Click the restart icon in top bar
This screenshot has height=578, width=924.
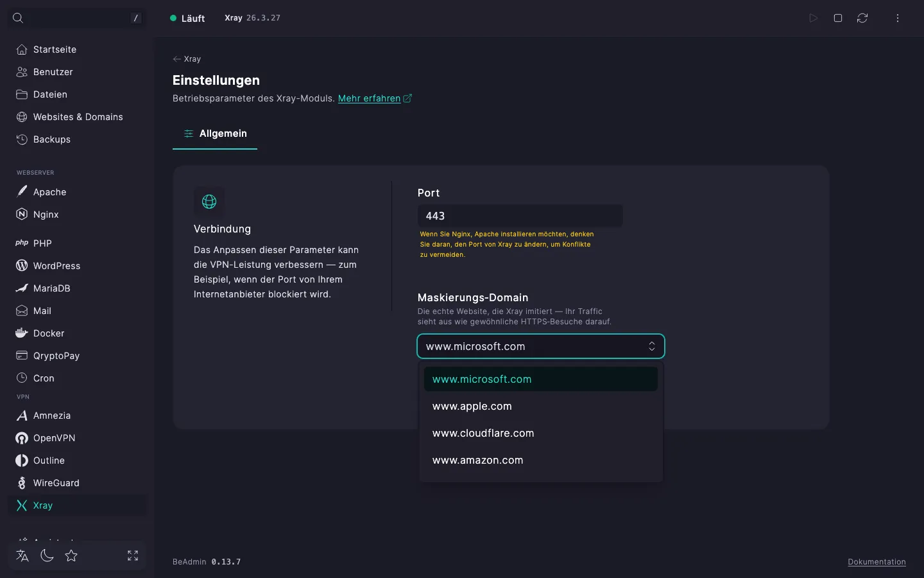862,18
